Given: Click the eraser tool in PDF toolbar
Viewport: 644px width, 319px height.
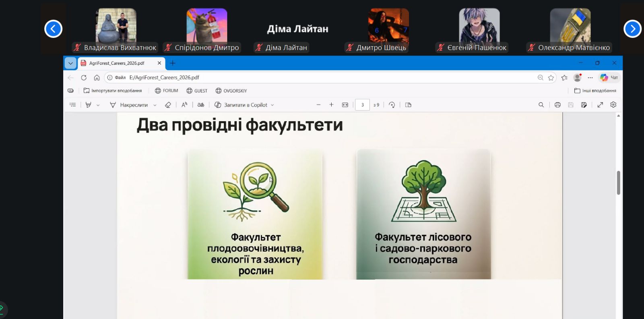Looking at the screenshot, I should (168, 105).
